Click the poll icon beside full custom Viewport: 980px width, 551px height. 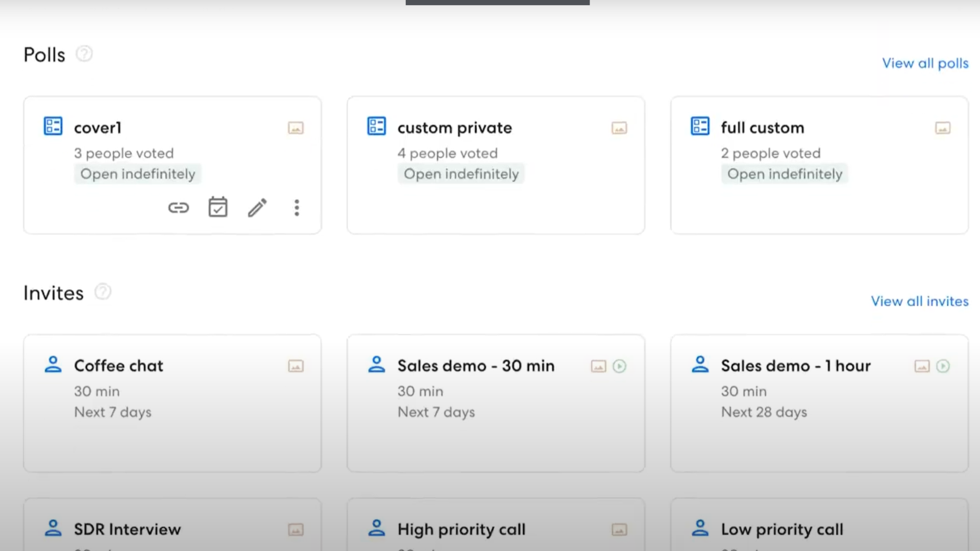pyautogui.click(x=700, y=126)
